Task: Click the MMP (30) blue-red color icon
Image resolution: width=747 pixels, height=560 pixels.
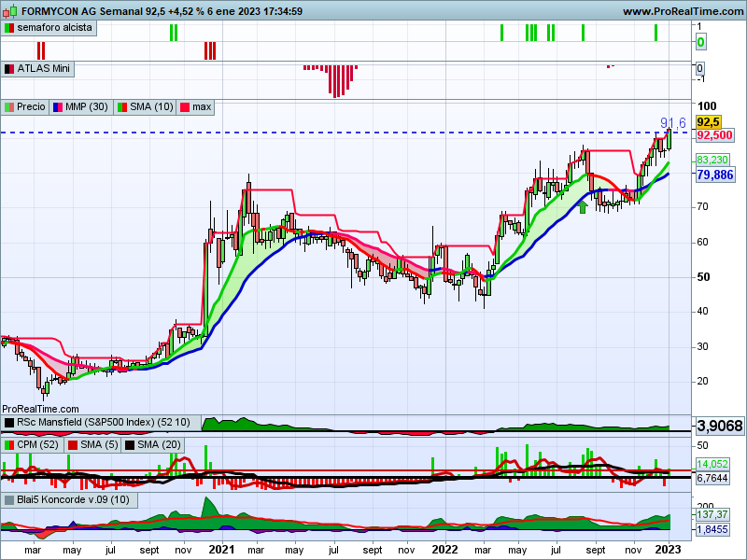Action: (58, 107)
